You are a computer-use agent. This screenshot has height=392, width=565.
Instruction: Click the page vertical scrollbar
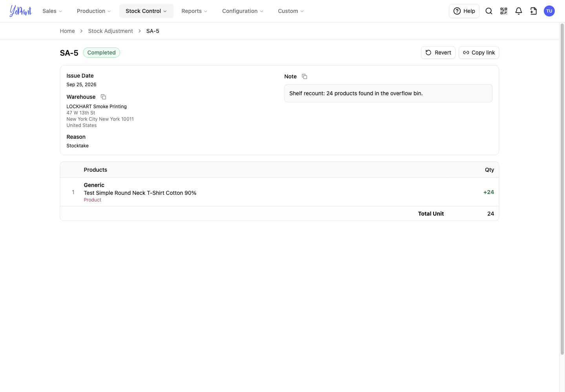pyautogui.click(x=562, y=189)
